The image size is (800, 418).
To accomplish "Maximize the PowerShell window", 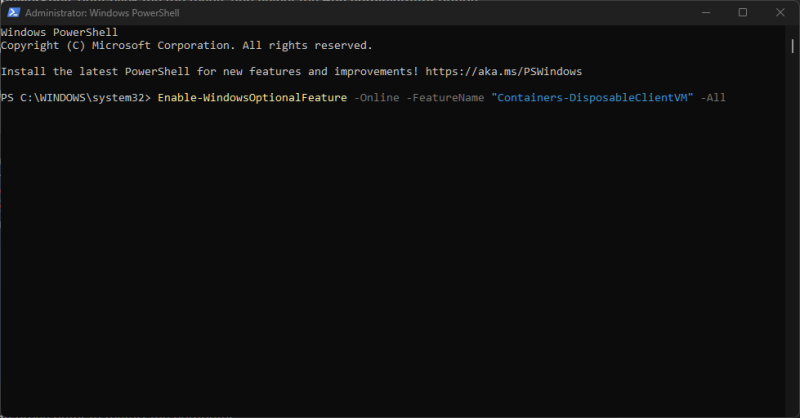I will (x=742, y=13).
